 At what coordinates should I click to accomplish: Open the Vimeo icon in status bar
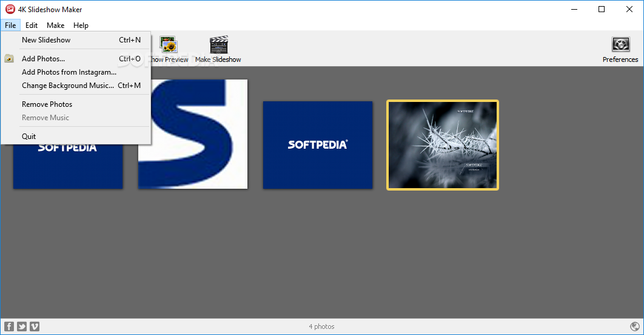(x=35, y=327)
